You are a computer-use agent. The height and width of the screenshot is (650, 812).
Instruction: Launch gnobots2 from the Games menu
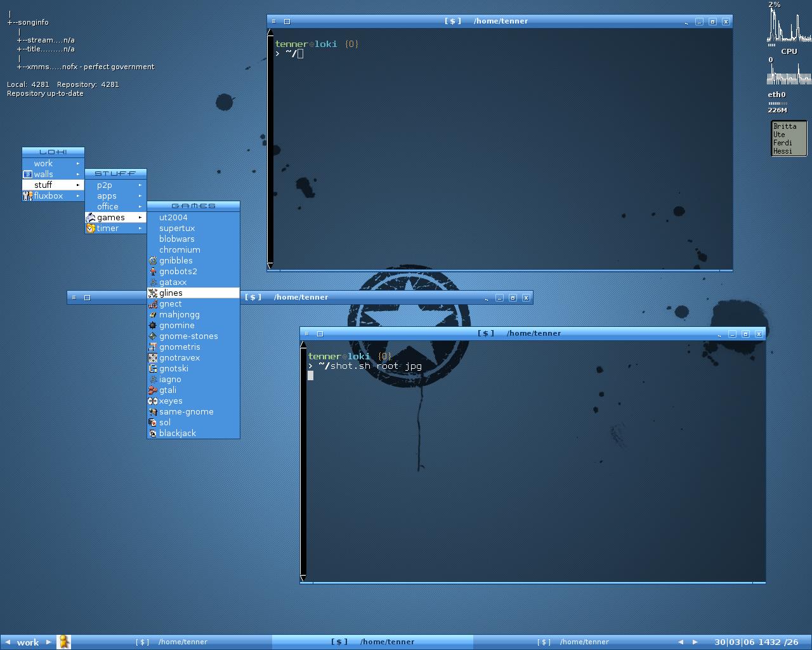tap(193, 271)
